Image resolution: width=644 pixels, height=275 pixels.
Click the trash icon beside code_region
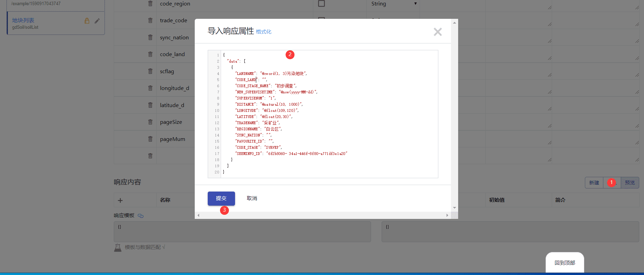tap(150, 3)
